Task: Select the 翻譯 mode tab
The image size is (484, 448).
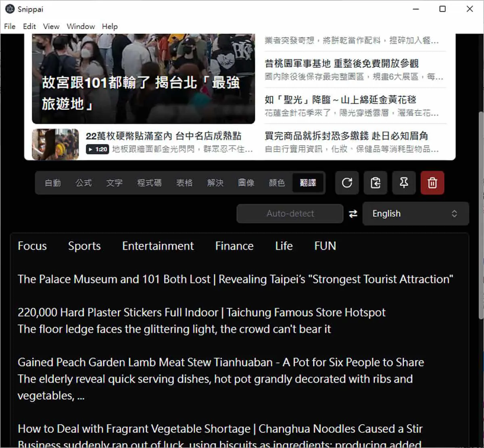Action: (x=308, y=183)
